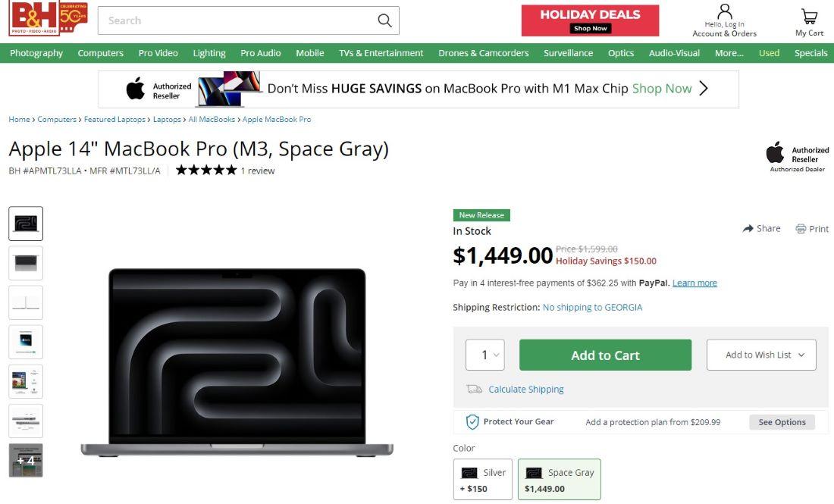
Task: Expand the Add to Wish List dropdown
Action: pos(761,355)
